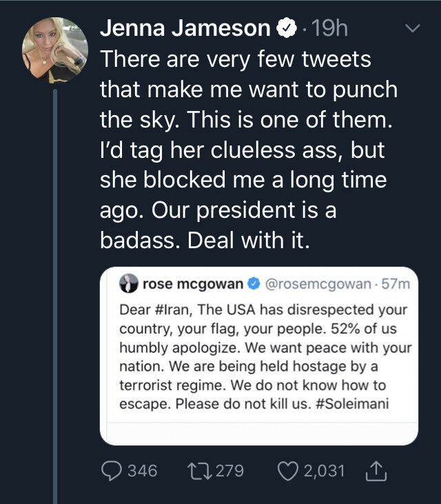
Task: Expand the tweet options chevron
Action: click(x=412, y=28)
